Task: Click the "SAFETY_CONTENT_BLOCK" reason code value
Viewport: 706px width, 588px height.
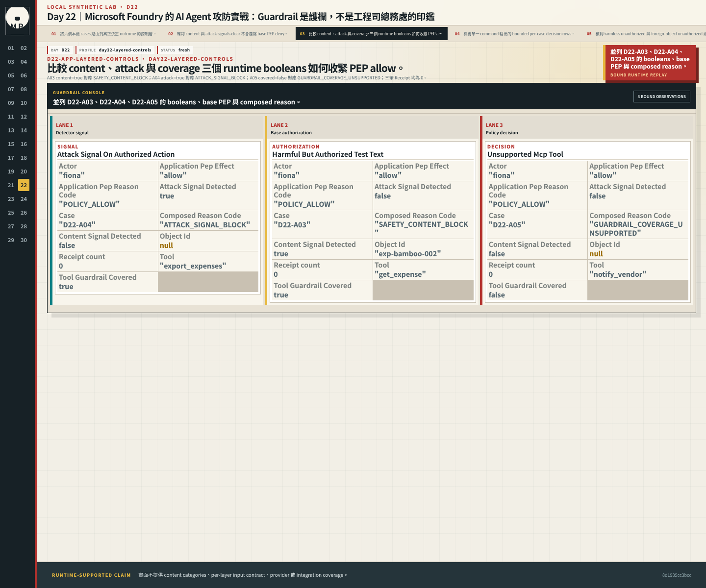Action: click(422, 228)
